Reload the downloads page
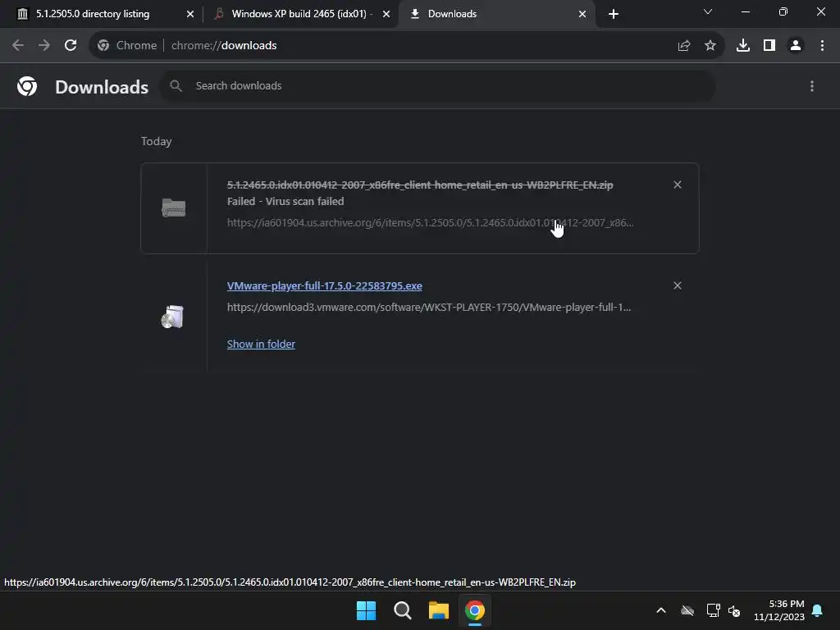The height and width of the screenshot is (630, 840). tap(71, 46)
